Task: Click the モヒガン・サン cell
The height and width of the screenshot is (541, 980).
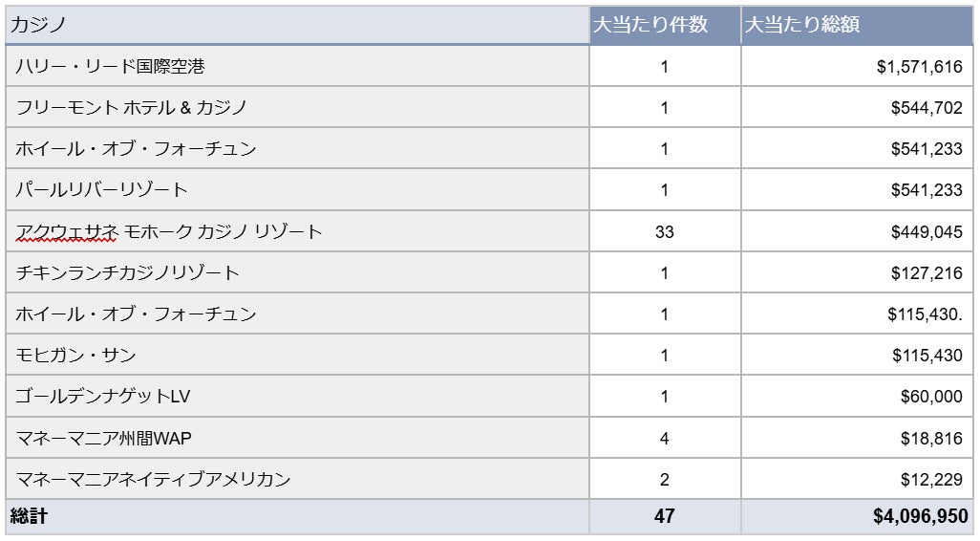Action: (75, 356)
